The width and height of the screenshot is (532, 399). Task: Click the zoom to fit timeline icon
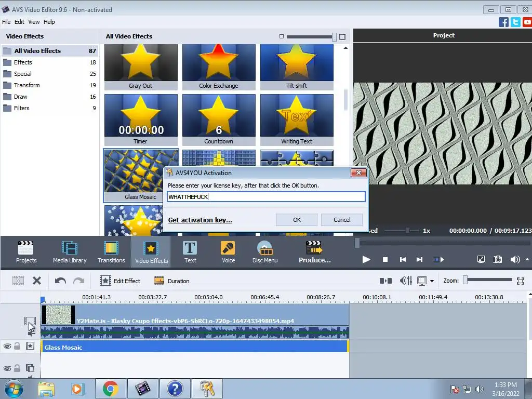(x=521, y=281)
